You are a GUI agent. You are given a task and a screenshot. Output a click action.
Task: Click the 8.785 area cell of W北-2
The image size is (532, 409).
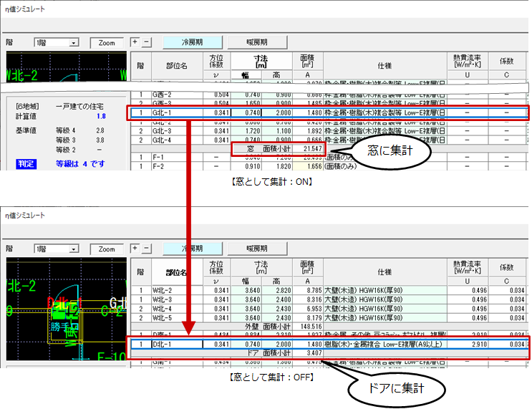coord(308,291)
